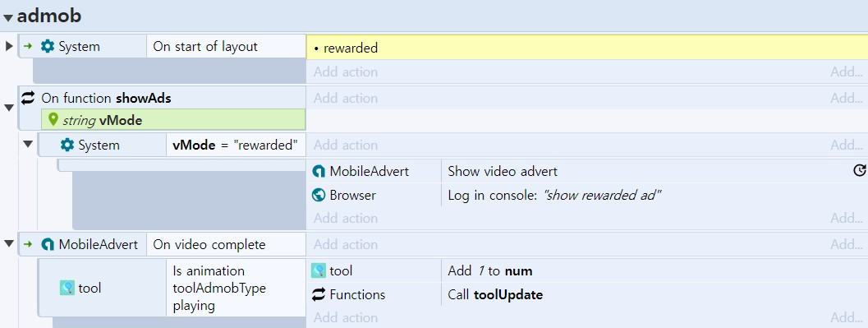This screenshot has height=328, width=868.
Task: Select the vMode = "rewarded" condition
Action: pyautogui.click(x=236, y=146)
